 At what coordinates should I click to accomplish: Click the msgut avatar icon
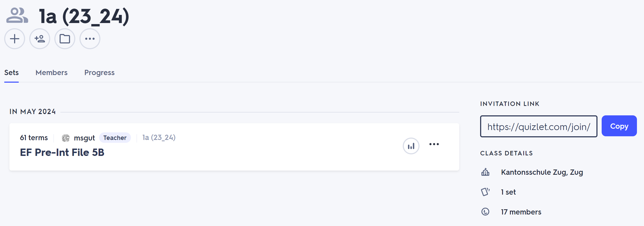(66, 138)
